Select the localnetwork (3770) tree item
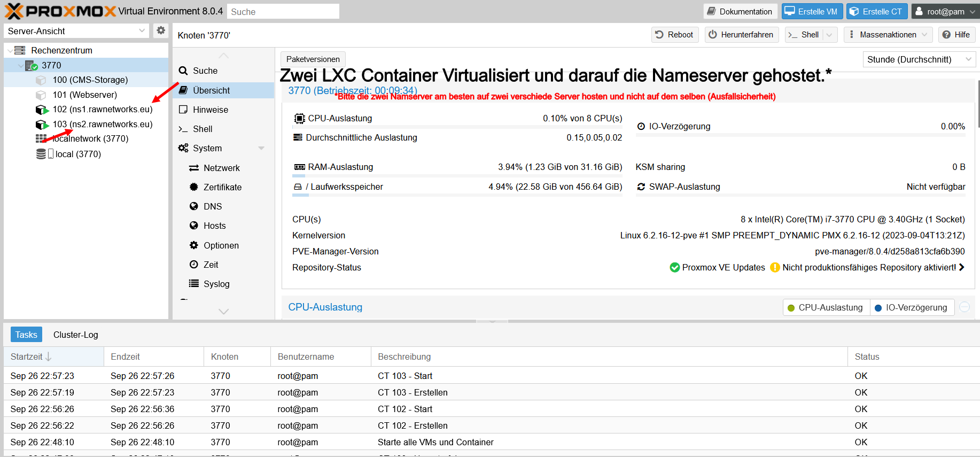Viewport: 980px width, 457px height. tap(85, 139)
